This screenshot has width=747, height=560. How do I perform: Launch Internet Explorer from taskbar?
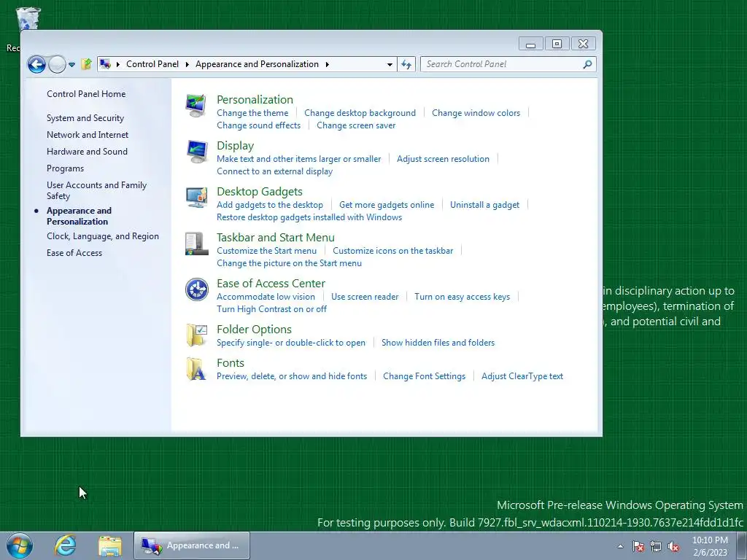point(65,545)
